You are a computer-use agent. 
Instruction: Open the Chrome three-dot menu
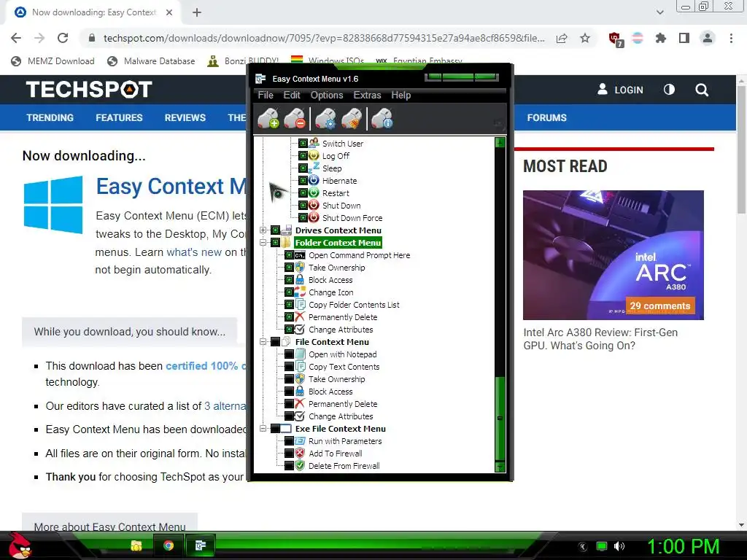[x=731, y=38]
